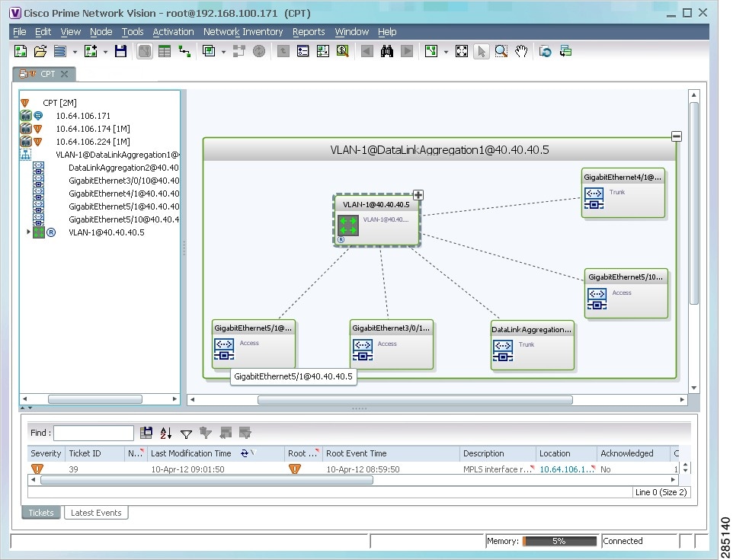
Task: Switch to the Show Map View button
Action: (145, 51)
